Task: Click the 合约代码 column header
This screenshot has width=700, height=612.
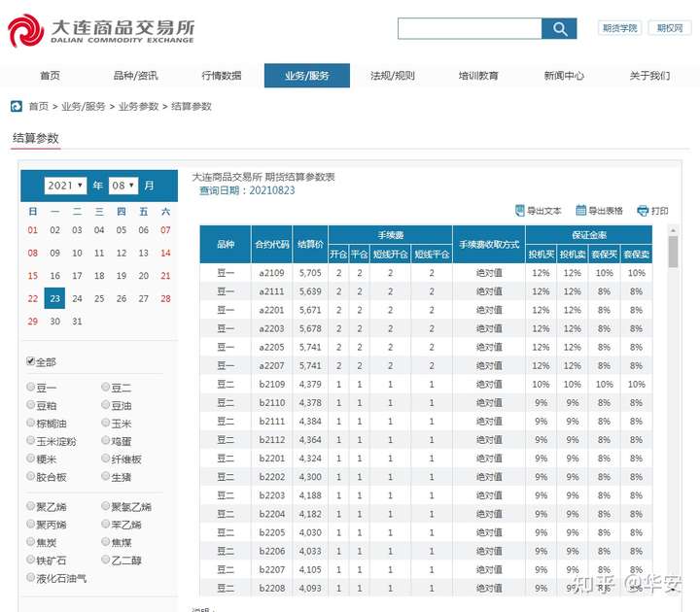Action: (271, 244)
